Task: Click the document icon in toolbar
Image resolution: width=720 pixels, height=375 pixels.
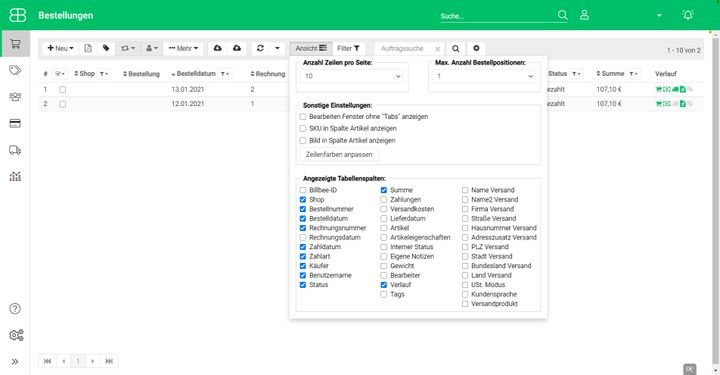Action: [88, 48]
